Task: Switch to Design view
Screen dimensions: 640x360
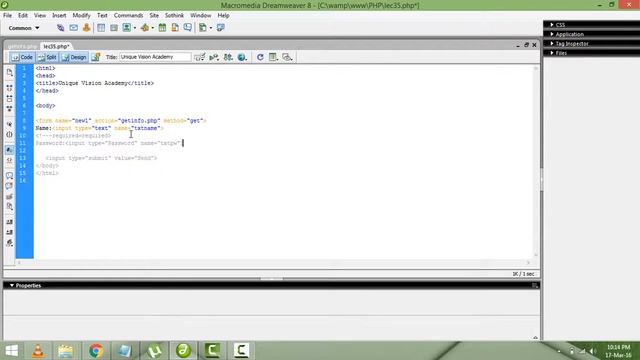Action: pyautogui.click(x=74, y=57)
